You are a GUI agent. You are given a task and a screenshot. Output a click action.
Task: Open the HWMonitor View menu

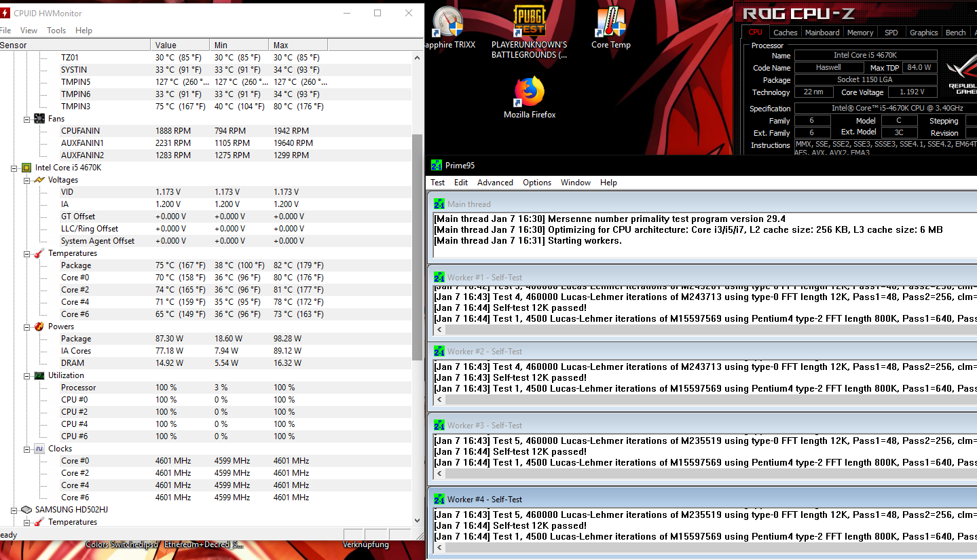[x=29, y=31]
